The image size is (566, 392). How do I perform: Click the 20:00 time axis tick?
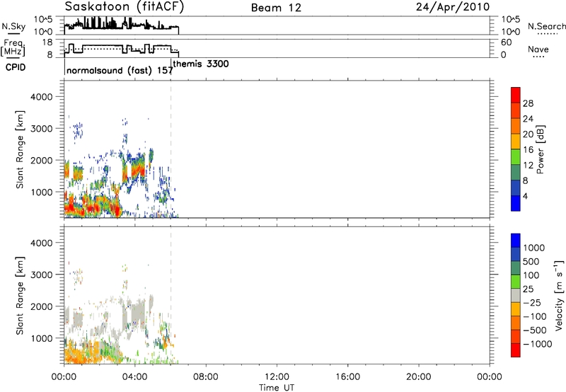pos(419,377)
